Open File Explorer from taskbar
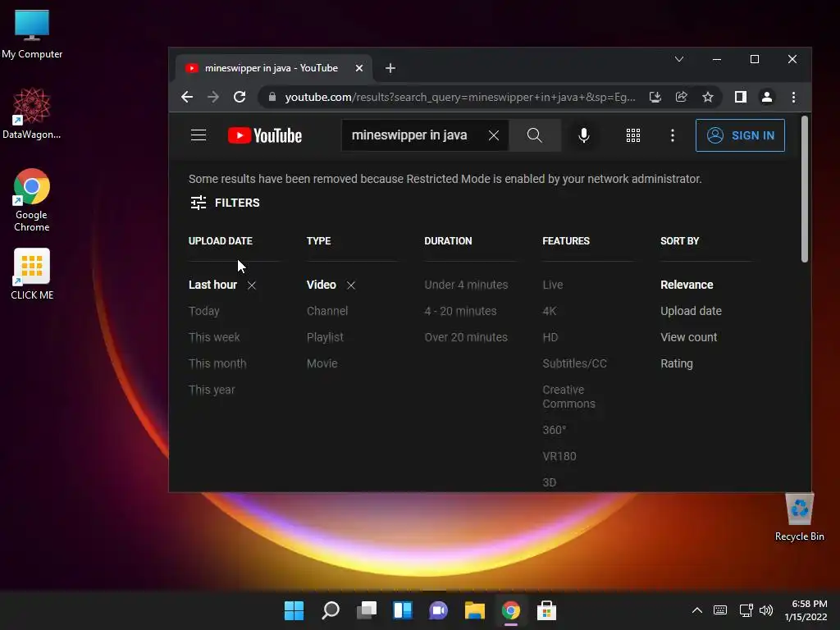This screenshot has width=840, height=630. click(x=475, y=610)
